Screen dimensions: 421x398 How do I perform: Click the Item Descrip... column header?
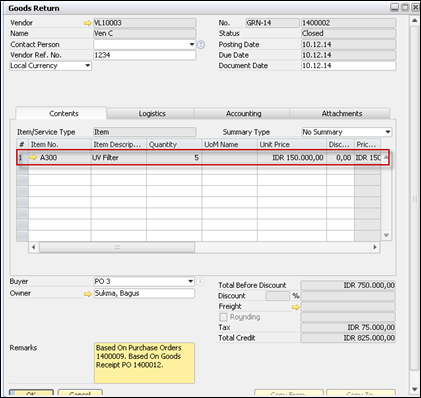tap(119, 144)
